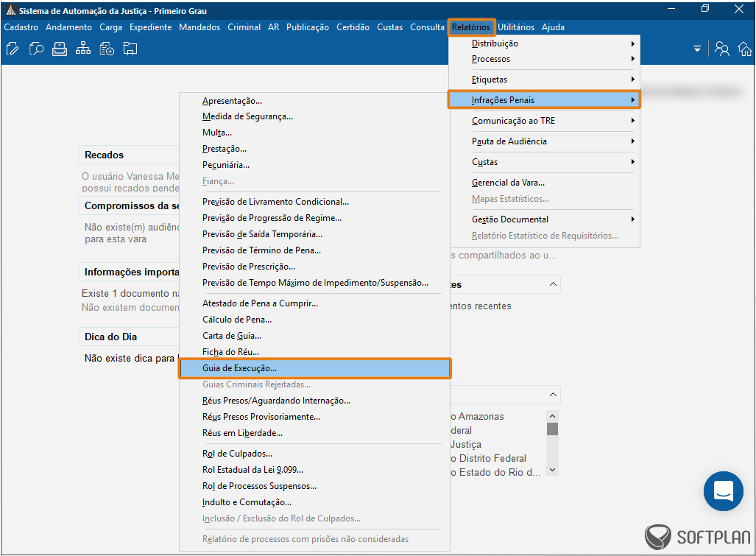This screenshot has height=556, width=756.
Task: Open the AR menu
Action: click(273, 27)
